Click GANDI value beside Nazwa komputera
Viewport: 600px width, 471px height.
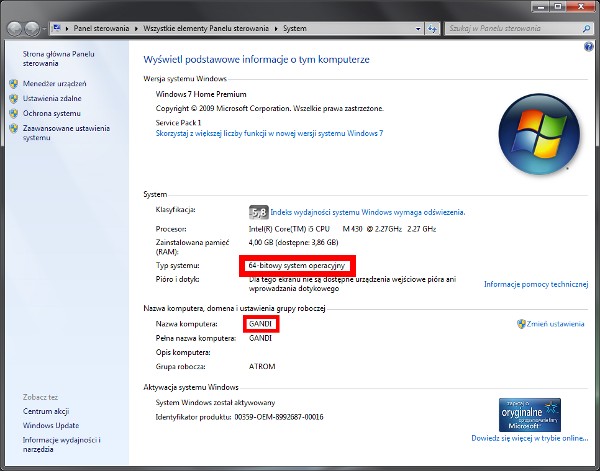click(x=260, y=324)
